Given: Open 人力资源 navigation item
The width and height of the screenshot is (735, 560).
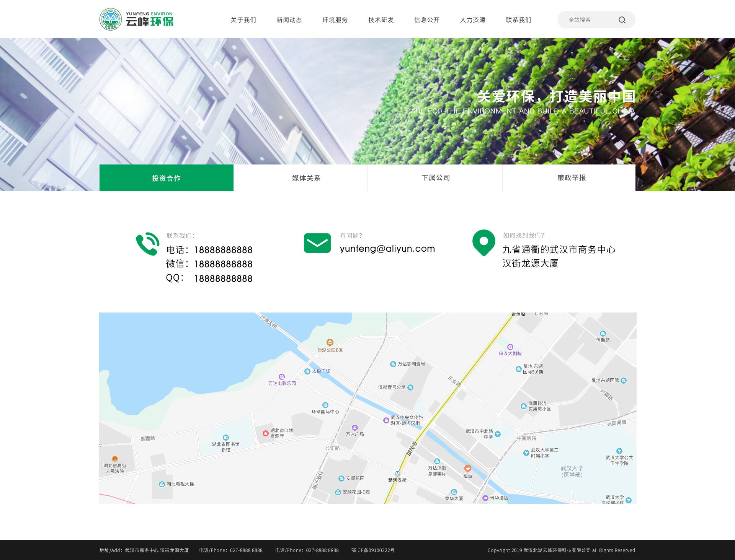Looking at the screenshot, I should [472, 20].
